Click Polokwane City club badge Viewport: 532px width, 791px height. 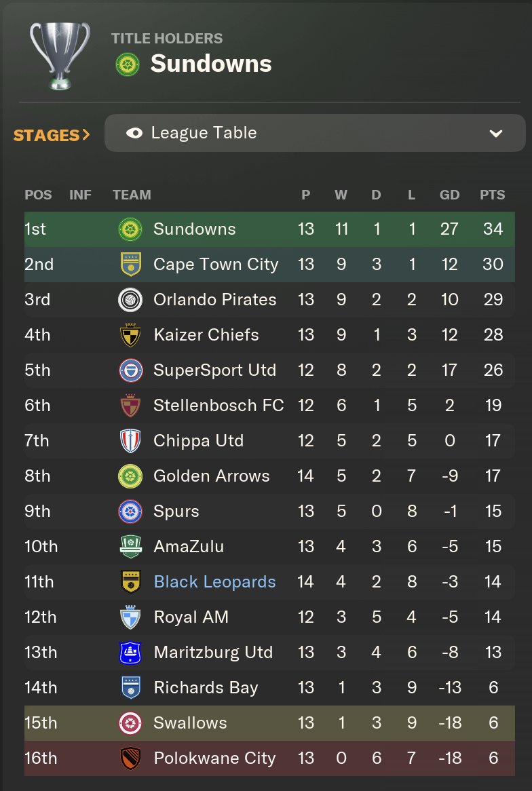click(x=130, y=758)
